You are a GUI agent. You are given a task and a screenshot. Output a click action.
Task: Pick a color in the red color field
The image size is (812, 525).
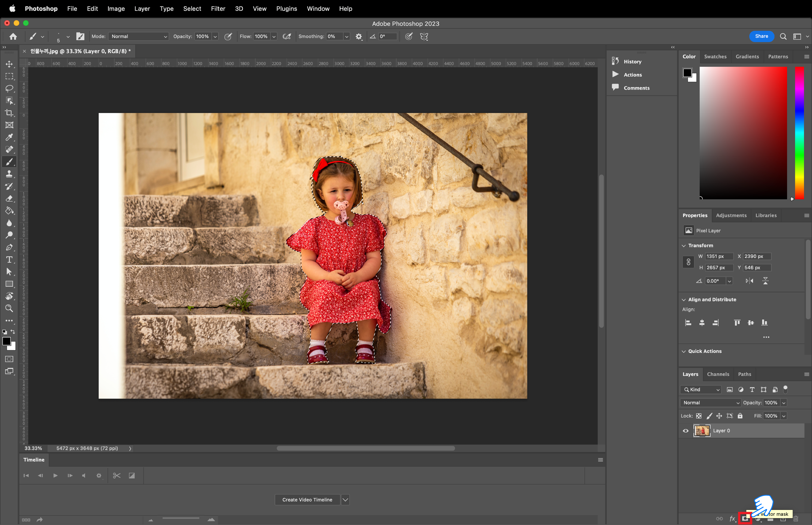click(x=743, y=133)
